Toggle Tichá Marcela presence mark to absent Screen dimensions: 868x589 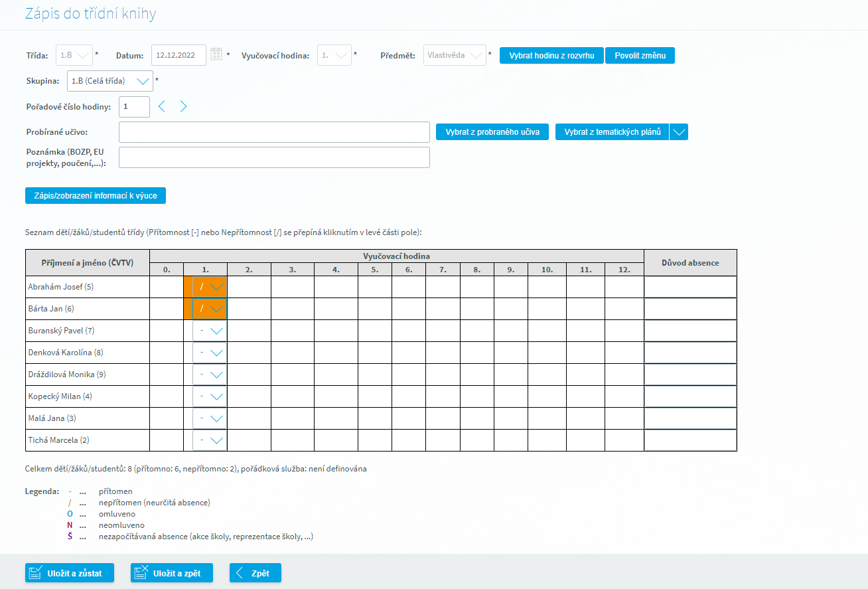tap(200, 440)
